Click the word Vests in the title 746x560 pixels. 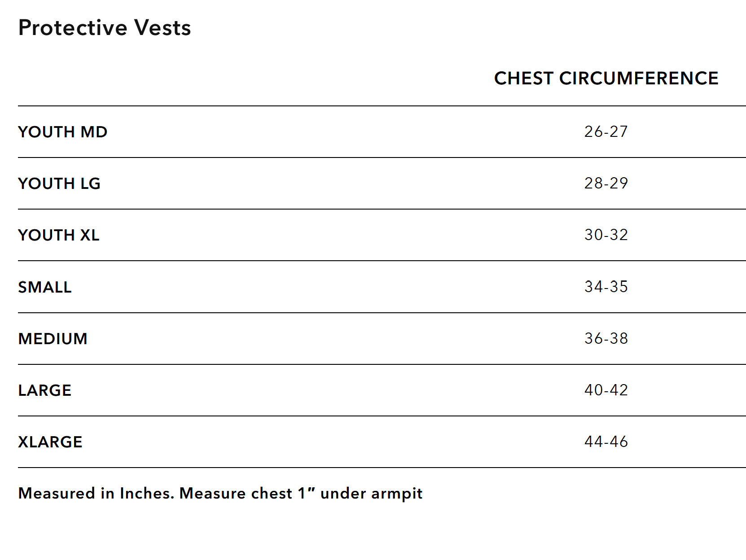coord(162,28)
